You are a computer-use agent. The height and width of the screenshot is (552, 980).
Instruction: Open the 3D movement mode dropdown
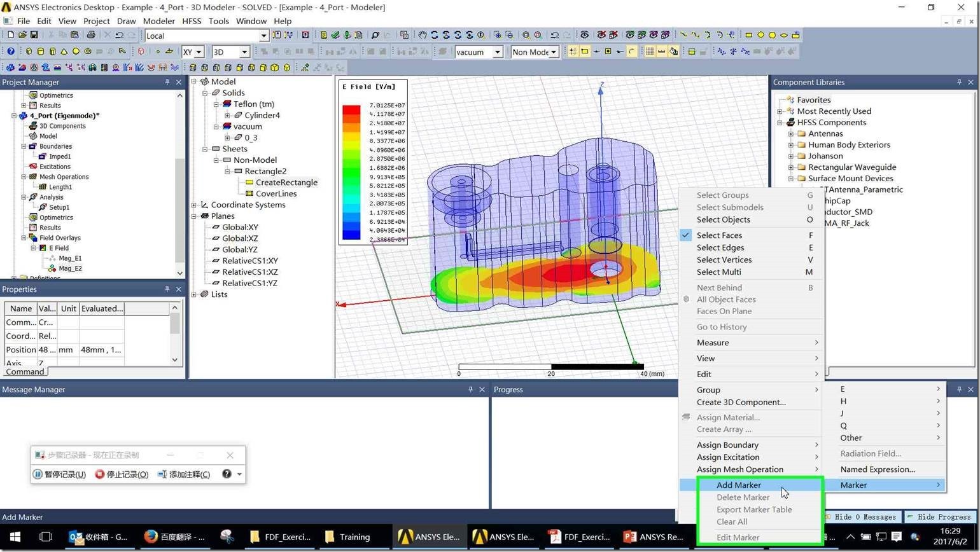pyautogui.click(x=244, y=52)
